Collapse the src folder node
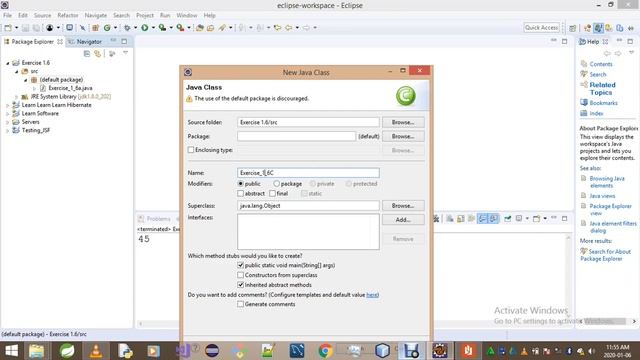The image size is (640, 360). point(16,71)
